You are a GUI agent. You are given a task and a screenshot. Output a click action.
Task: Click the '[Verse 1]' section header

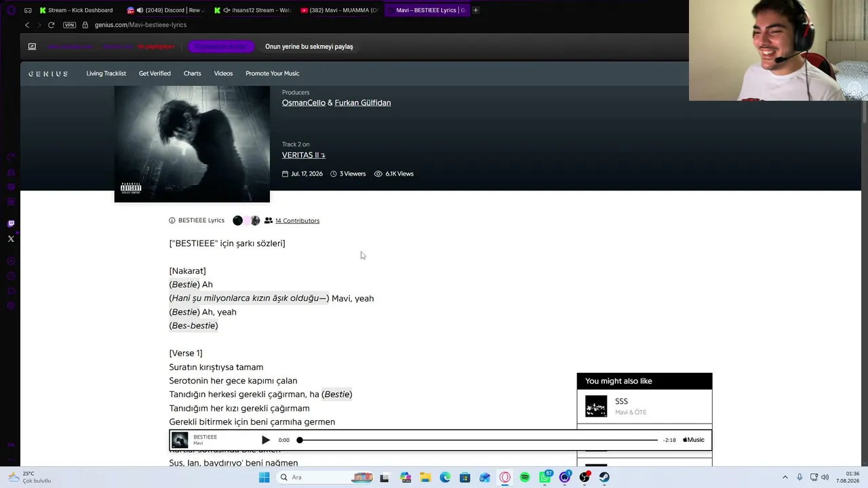(186, 353)
